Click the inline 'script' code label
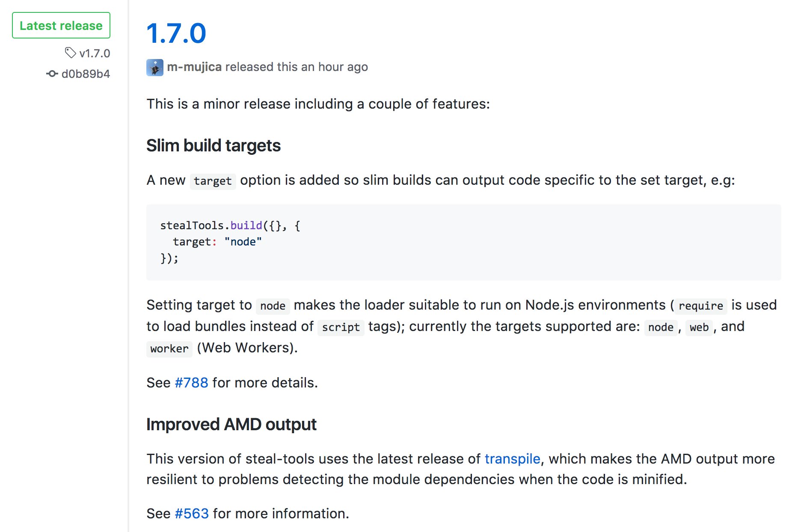The image size is (795, 532). pos(341,327)
